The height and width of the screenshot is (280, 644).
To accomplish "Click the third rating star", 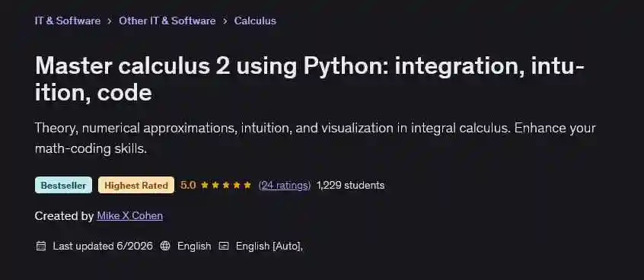I will [x=226, y=185].
